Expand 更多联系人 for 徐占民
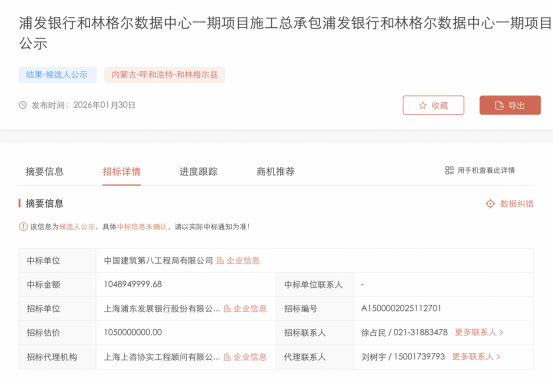This screenshot has height=385, width=553. click(x=479, y=332)
